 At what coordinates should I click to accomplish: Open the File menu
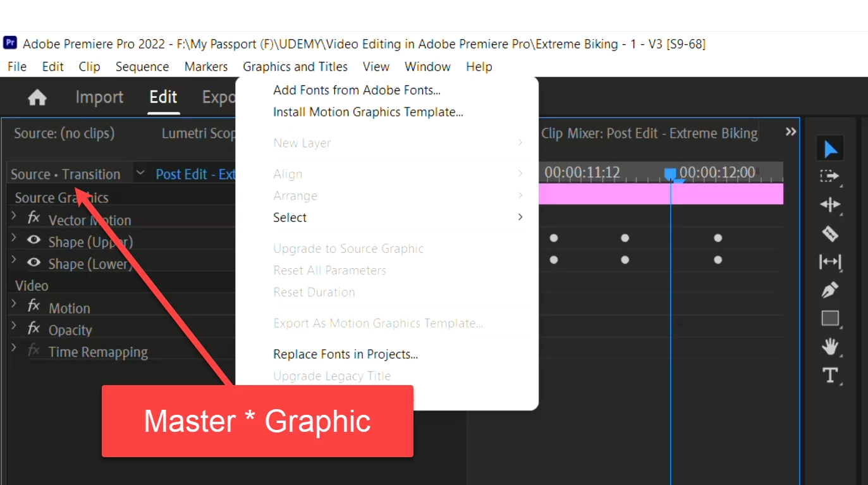tap(17, 66)
